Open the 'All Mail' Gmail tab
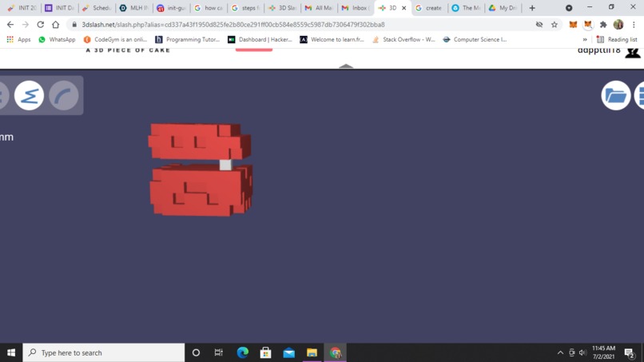 (319, 8)
